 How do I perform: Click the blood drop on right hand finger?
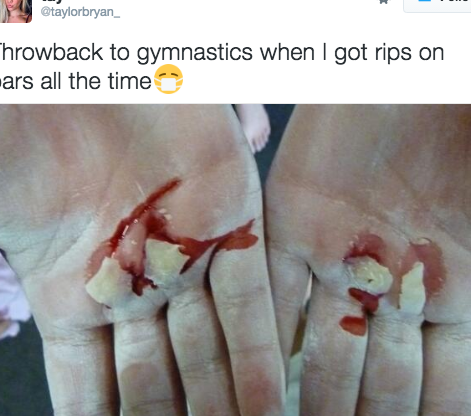pyautogui.click(x=353, y=325)
